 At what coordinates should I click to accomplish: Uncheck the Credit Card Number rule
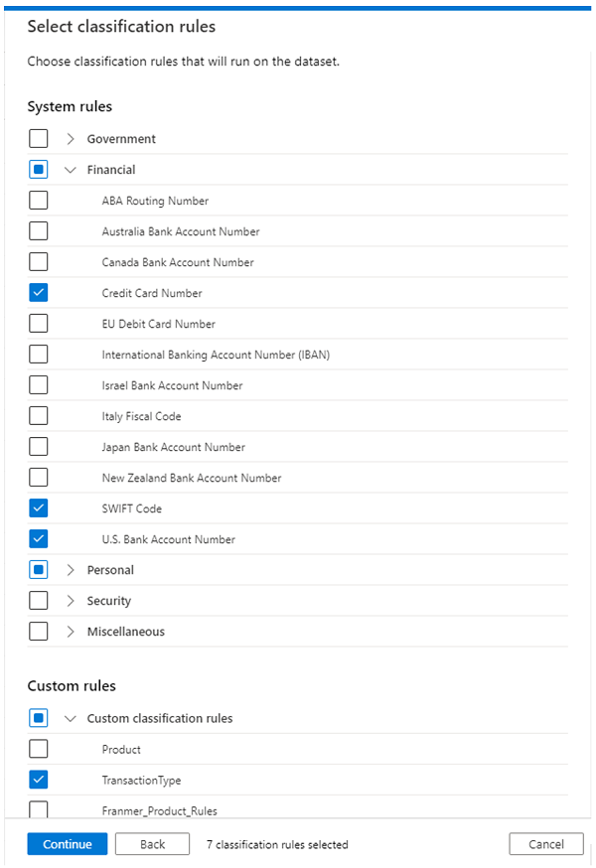pos(38,292)
